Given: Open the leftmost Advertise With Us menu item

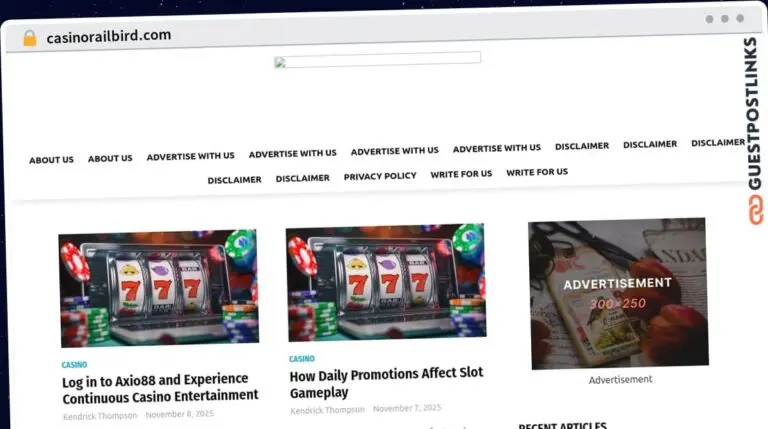Looking at the screenshot, I should pos(190,156).
